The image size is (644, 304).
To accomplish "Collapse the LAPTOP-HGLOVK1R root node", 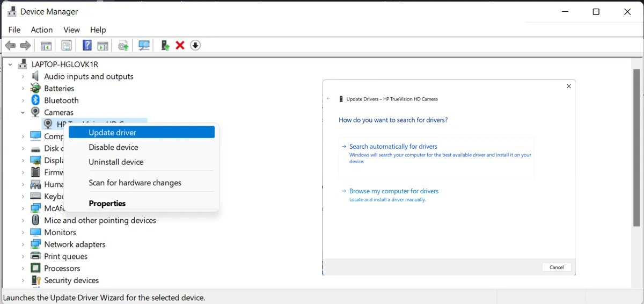I will pos(10,64).
